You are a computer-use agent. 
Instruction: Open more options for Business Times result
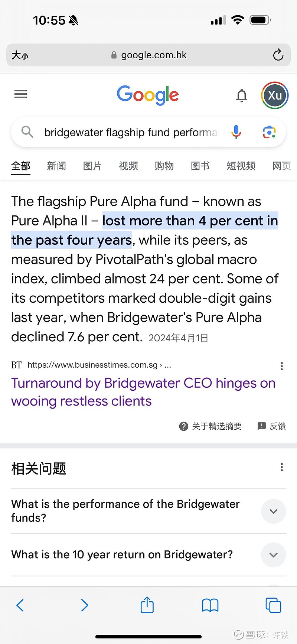point(282,366)
